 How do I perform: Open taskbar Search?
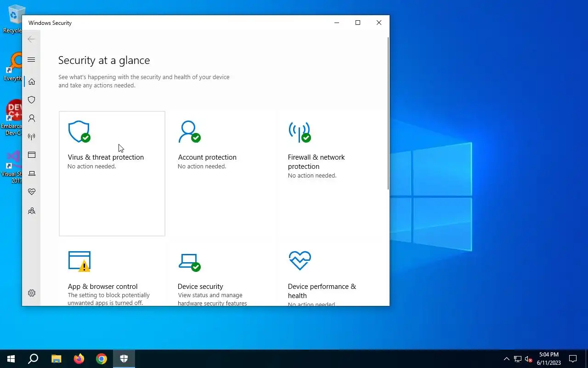33,359
